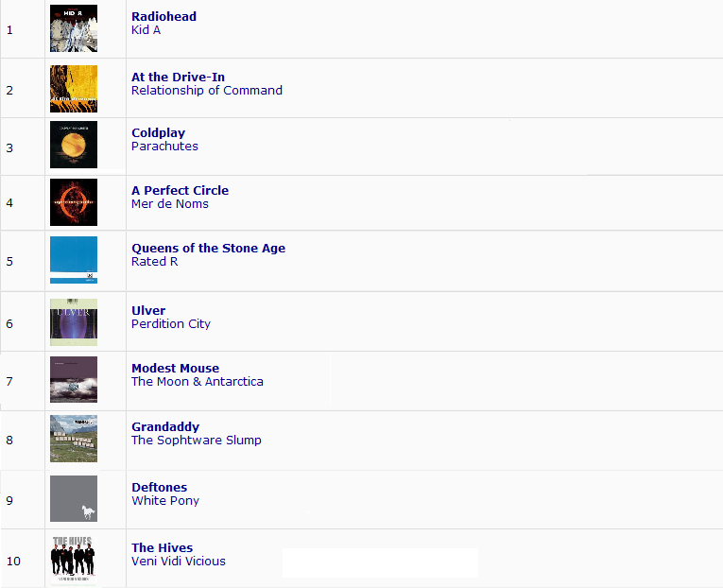Screen dimensions: 723x588
Task: Open the Rated R album link
Action: (154, 262)
